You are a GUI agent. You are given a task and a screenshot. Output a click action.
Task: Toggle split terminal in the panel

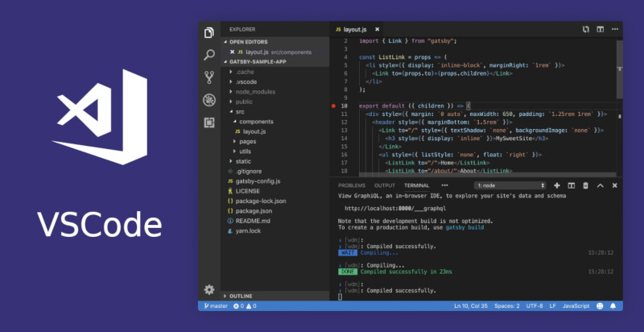point(571,185)
